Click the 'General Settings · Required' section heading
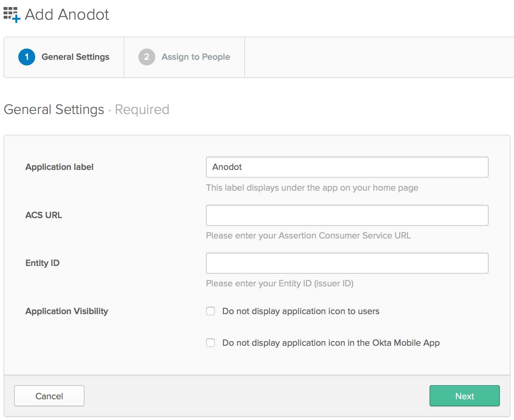514x420 pixels. click(87, 110)
